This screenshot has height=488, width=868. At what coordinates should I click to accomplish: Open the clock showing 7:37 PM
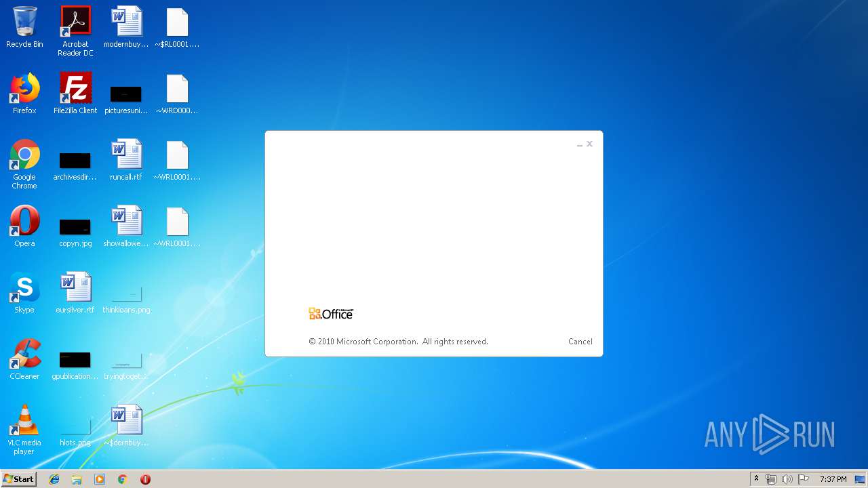coord(833,479)
